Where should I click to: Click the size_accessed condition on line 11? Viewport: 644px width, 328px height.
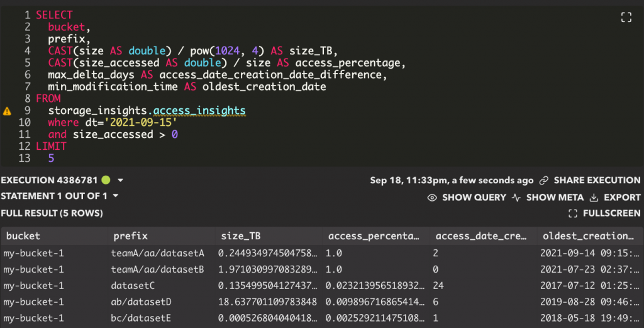pyautogui.click(x=125, y=134)
